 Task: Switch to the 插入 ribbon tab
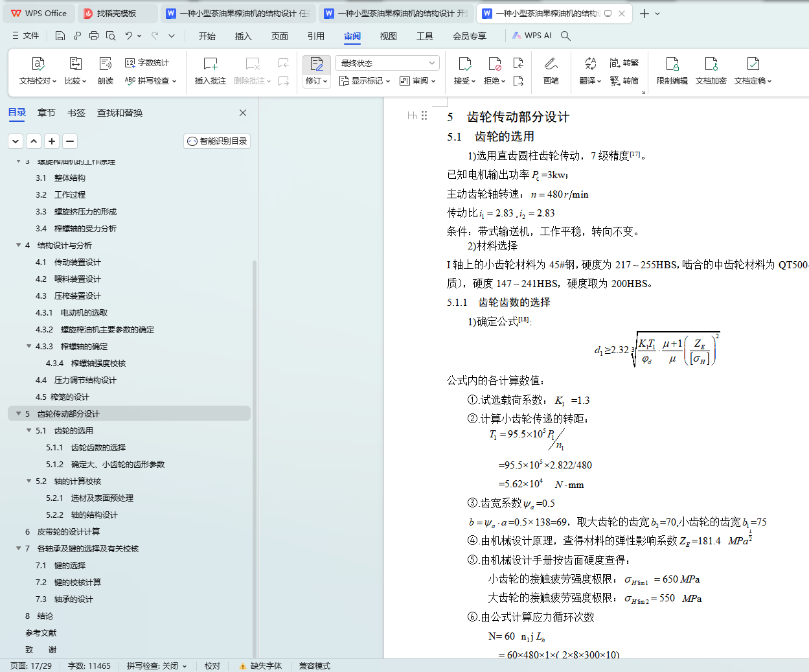pyautogui.click(x=244, y=36)
